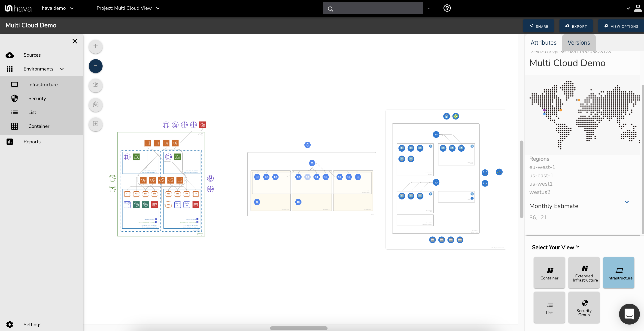This screenshot has height=331, width=644.
Task: Click the zoom-out button on the canvas
Action: pyautogui.click(x=95, y=66)
